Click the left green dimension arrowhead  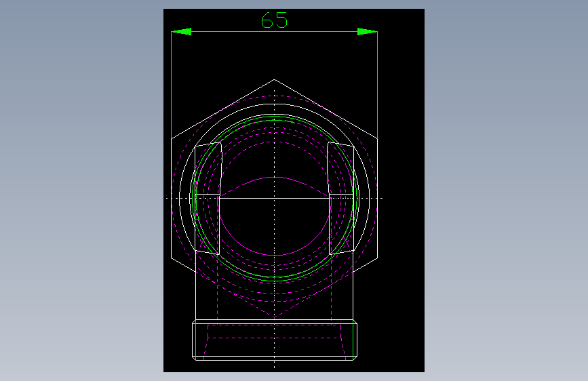182,31
